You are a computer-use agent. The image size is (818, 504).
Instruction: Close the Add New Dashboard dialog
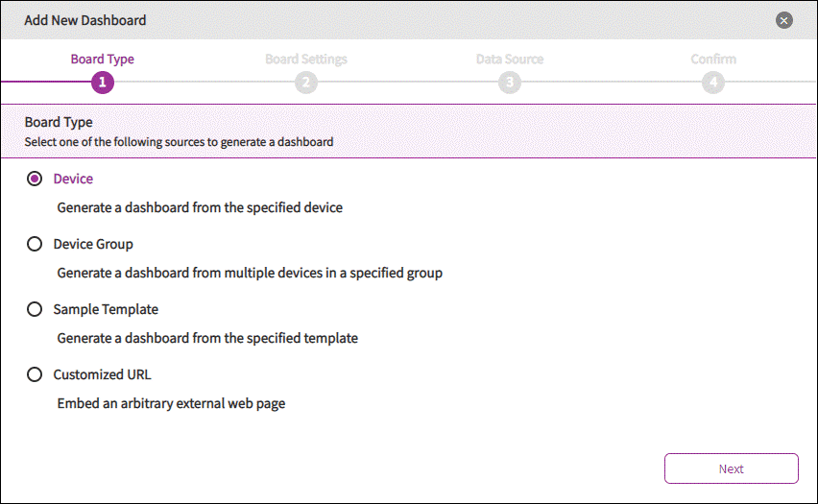click(784, 20)
